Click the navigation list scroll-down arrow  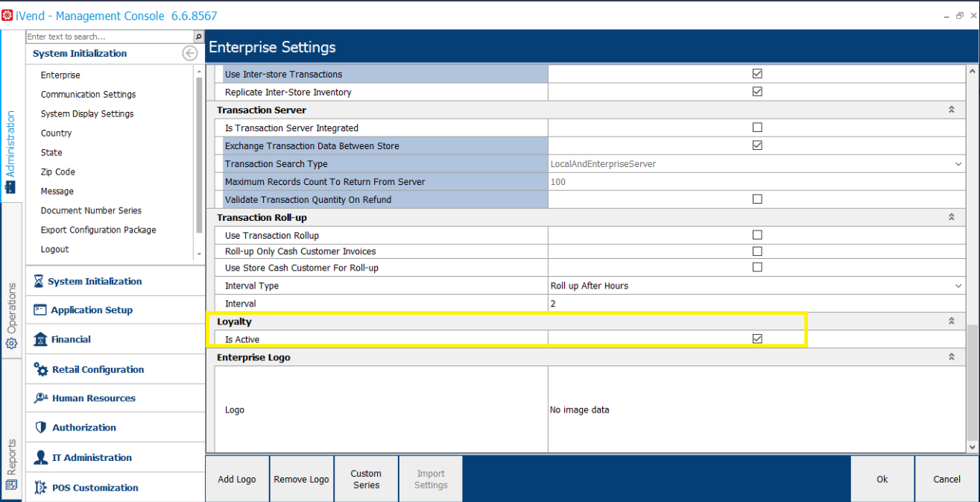[x=199, y=254]
